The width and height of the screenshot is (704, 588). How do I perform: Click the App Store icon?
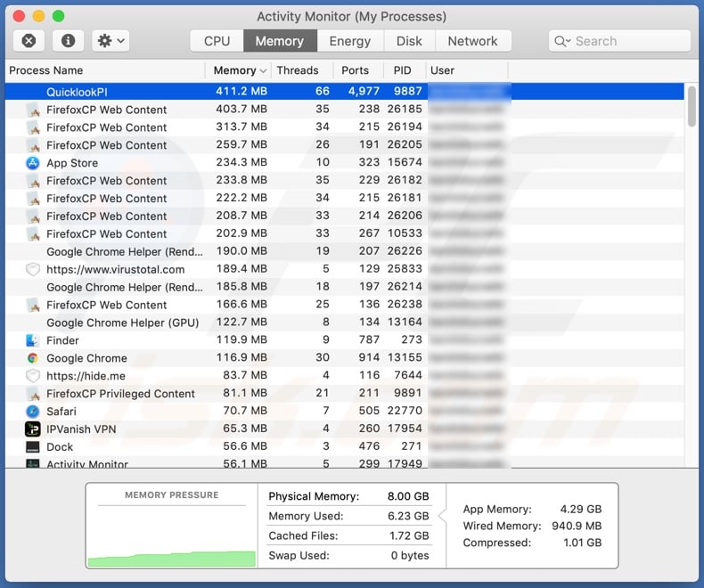[x=33, y=163]
